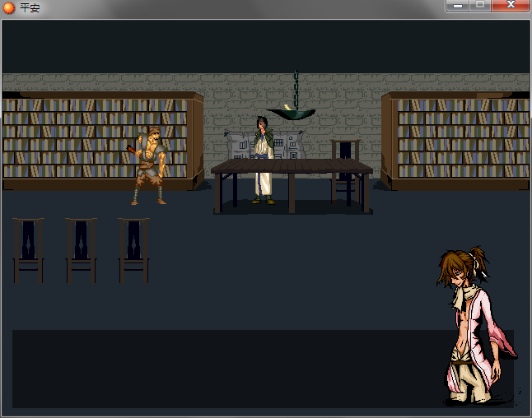This screenshot has height=418, width=532.
Task: Click the right bookshelf
Action: pos(455,141)
